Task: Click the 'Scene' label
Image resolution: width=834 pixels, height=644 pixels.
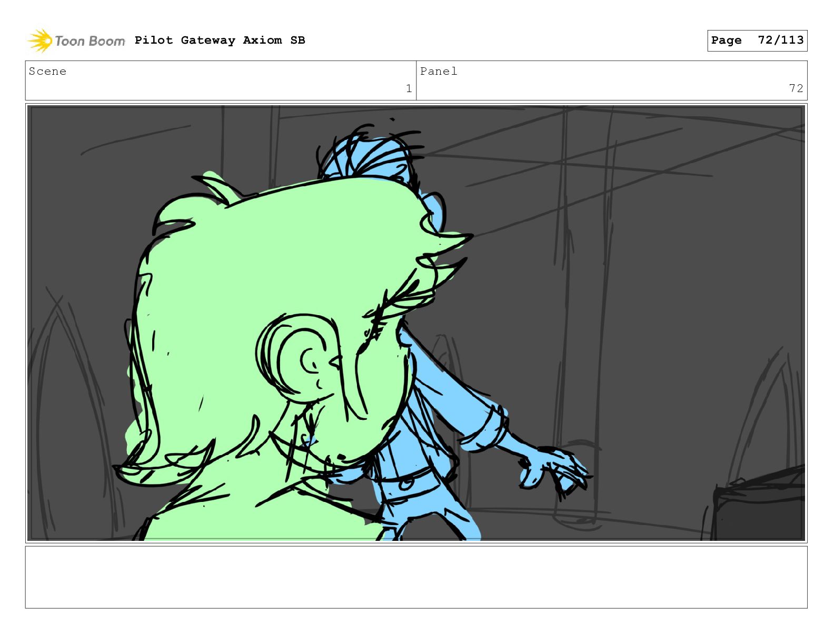Action: click(x=47, y=72)
